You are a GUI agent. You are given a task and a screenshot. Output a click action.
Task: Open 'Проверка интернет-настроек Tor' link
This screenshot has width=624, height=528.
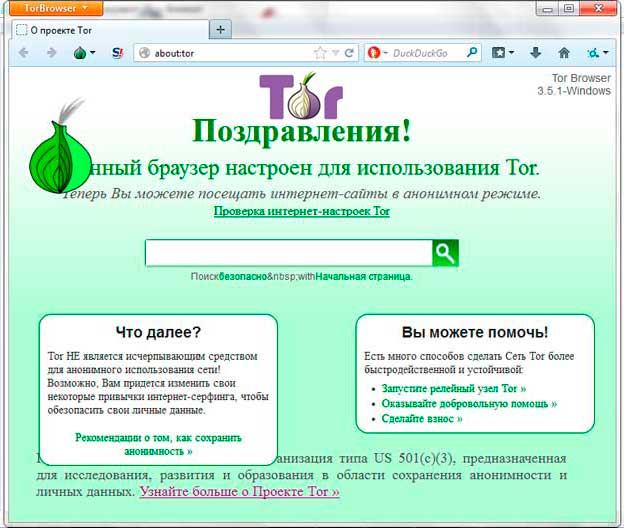point(302,211)
